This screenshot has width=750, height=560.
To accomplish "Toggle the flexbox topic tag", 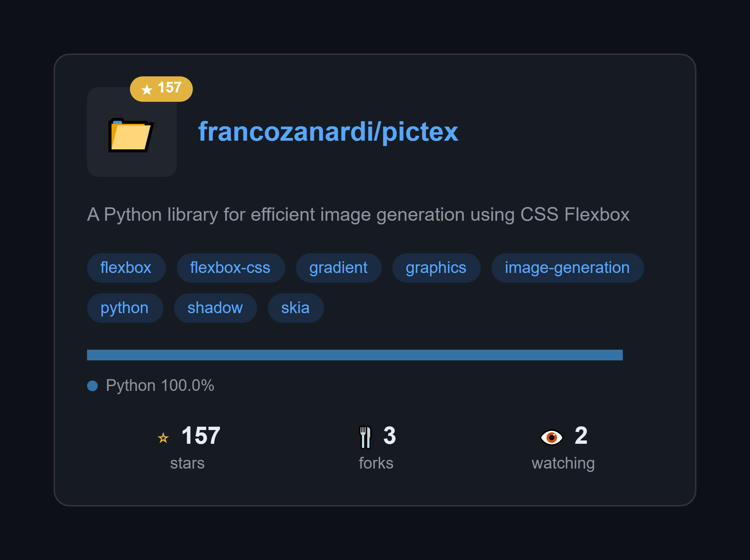I will click(x=126, y=268).
